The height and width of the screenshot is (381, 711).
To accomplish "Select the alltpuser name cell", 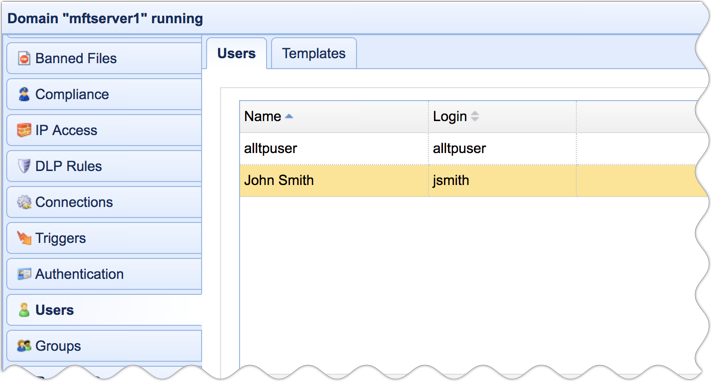I will pos(334,148).
